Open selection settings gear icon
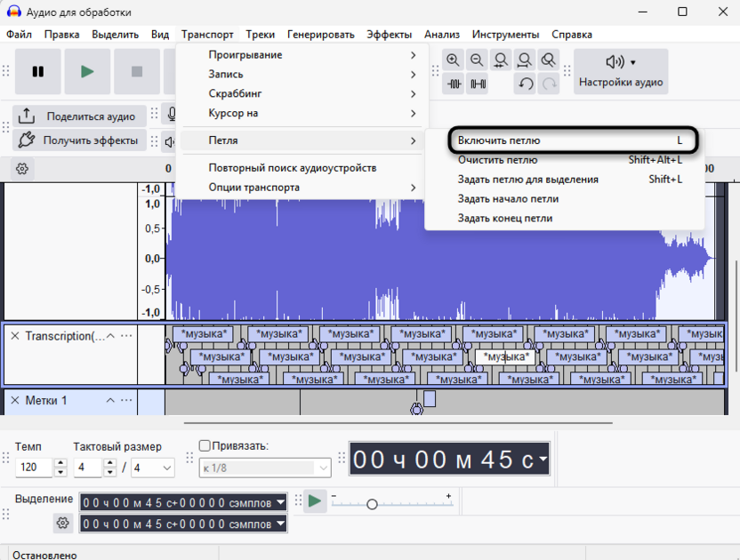This screenshot has width=740, height=560. (x=63, y=524)
